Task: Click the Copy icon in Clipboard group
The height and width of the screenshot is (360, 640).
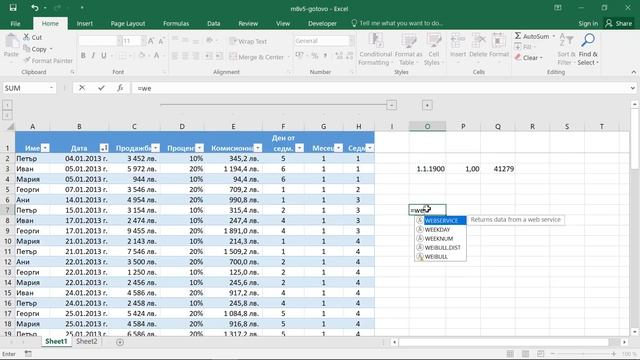Action: (x=27, y=49)
